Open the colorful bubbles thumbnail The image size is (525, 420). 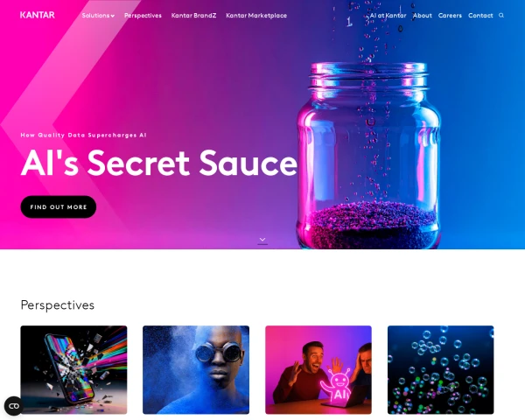441,370
